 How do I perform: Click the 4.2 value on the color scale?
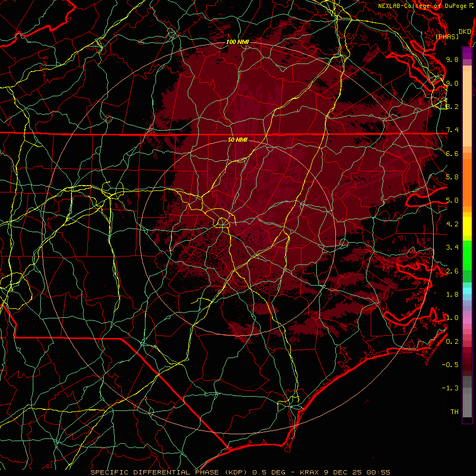[x=452, y=224]
